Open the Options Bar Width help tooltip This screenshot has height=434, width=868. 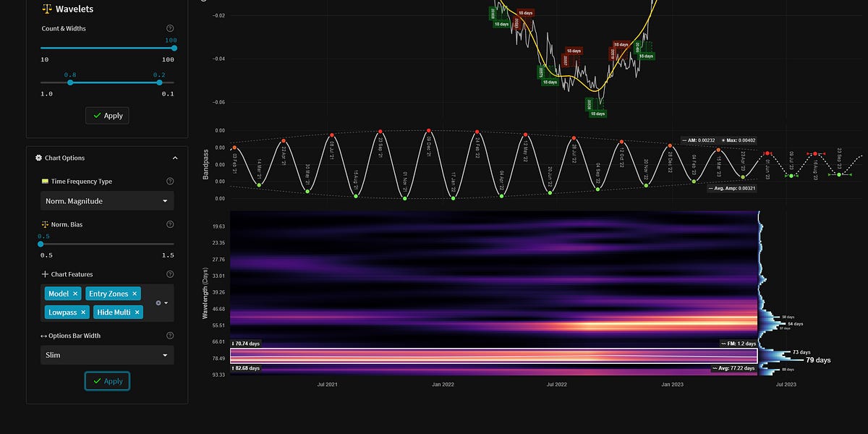[x=170, y=335]
